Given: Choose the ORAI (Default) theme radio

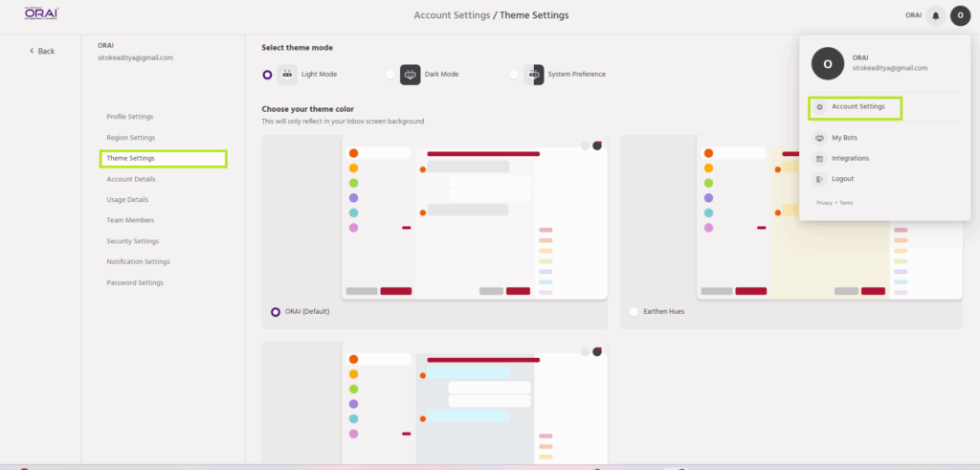Looking at the screenshot, I should click(275, 312).
